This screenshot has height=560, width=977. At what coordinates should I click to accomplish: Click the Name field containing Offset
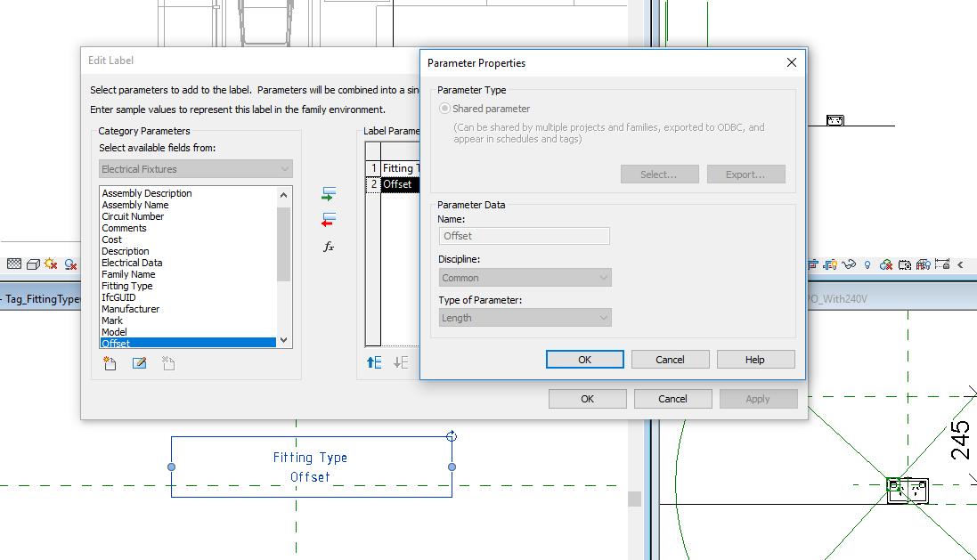tap(524, 236)
